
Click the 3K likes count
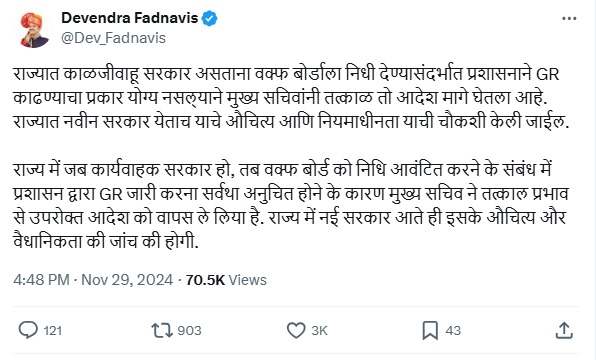(319, 330)
